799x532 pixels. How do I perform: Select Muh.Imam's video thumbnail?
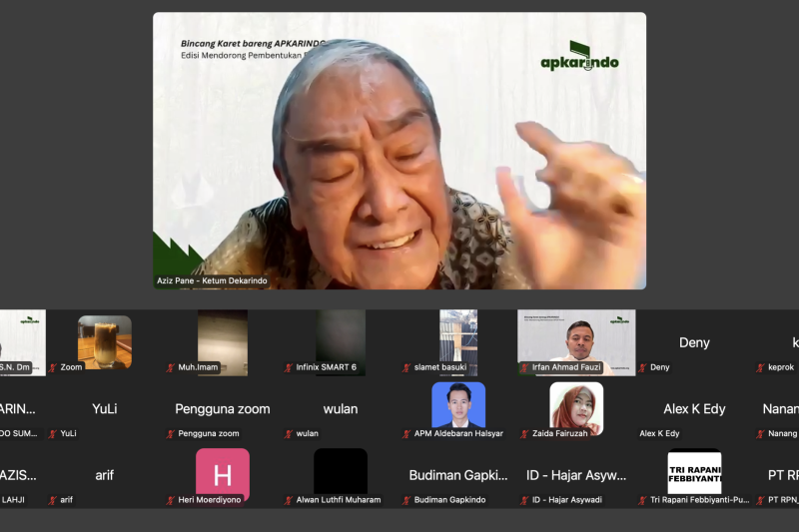tap(223, 342)
